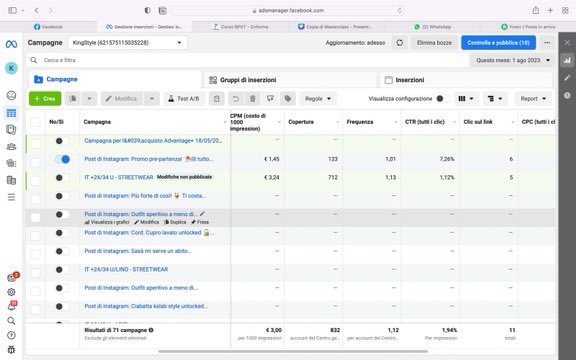576x360 pixels.
Task: Open Post di Instagram: Ciabatta kalab style campaign link
Action: pos(146,306)
